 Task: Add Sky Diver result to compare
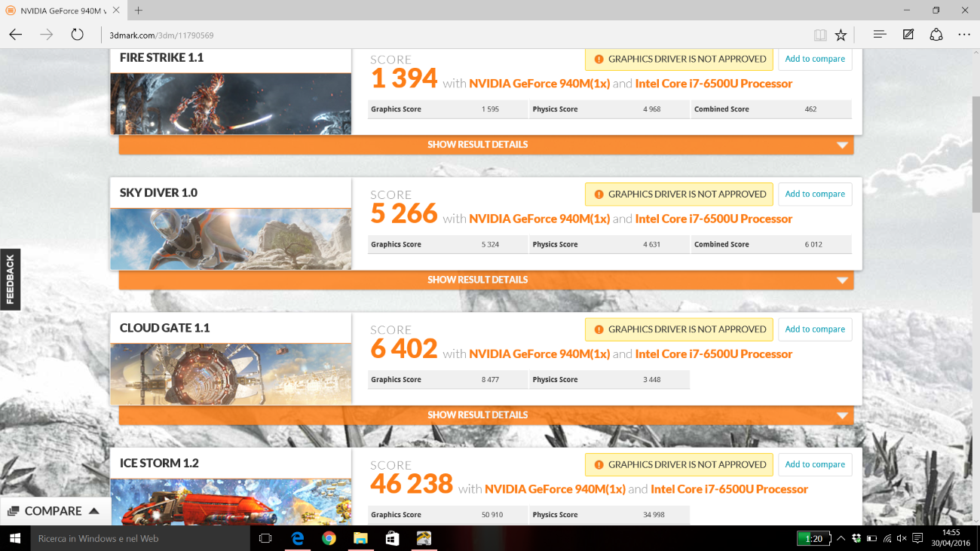tap(815, 194)
